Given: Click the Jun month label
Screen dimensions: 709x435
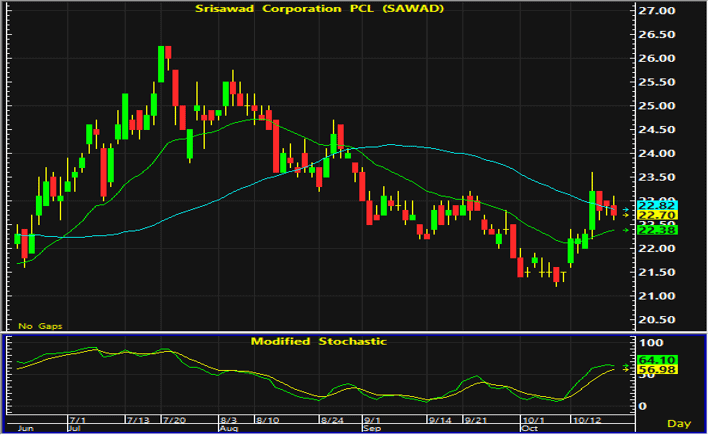Looking at the screenshot, I should [25, 428].
